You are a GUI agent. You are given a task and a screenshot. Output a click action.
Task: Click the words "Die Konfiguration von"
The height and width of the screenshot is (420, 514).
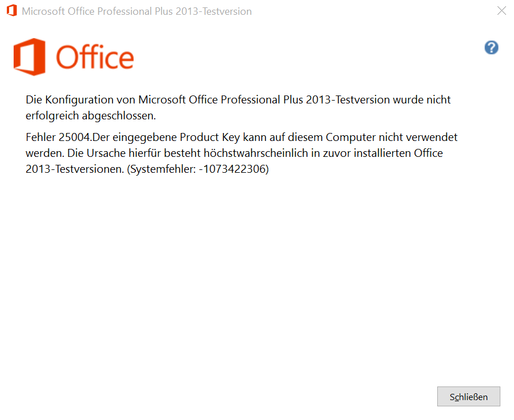coord(80,99)
